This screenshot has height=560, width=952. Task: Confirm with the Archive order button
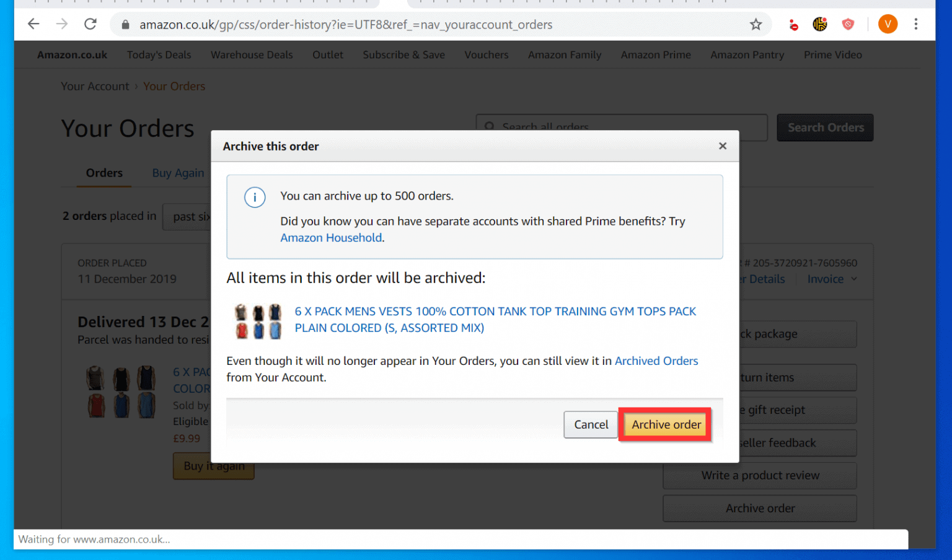pyautogui.click(x=665, y=424)
